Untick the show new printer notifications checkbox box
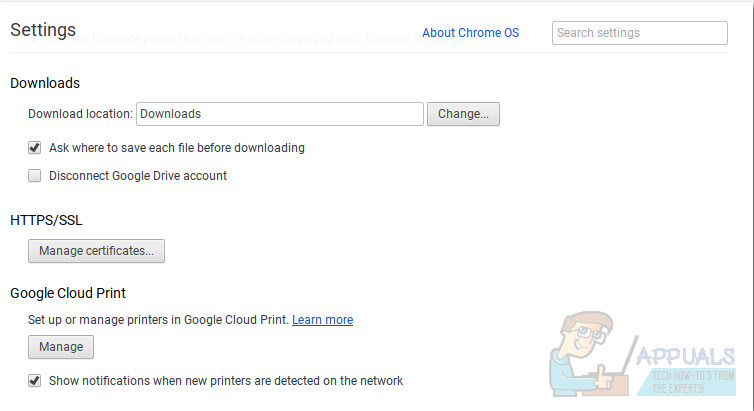The width and height of the screenshot is (754, 411). (35, 381)
